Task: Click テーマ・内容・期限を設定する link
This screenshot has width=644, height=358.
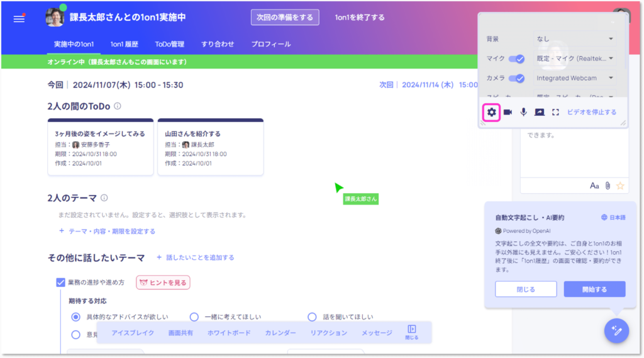Action: [107, 232]
